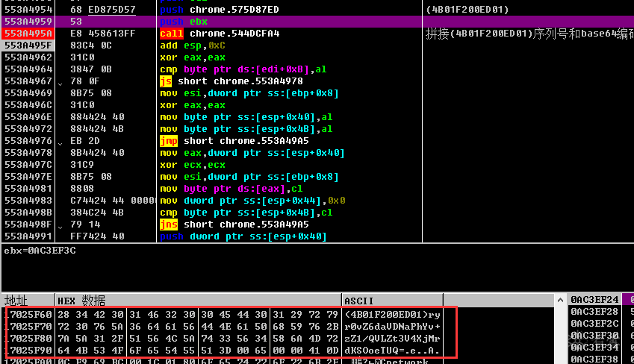
Task: Click 'mov dword ptr ss:[esp+0x44],0x0' instruction
Action: pos(252,201)
